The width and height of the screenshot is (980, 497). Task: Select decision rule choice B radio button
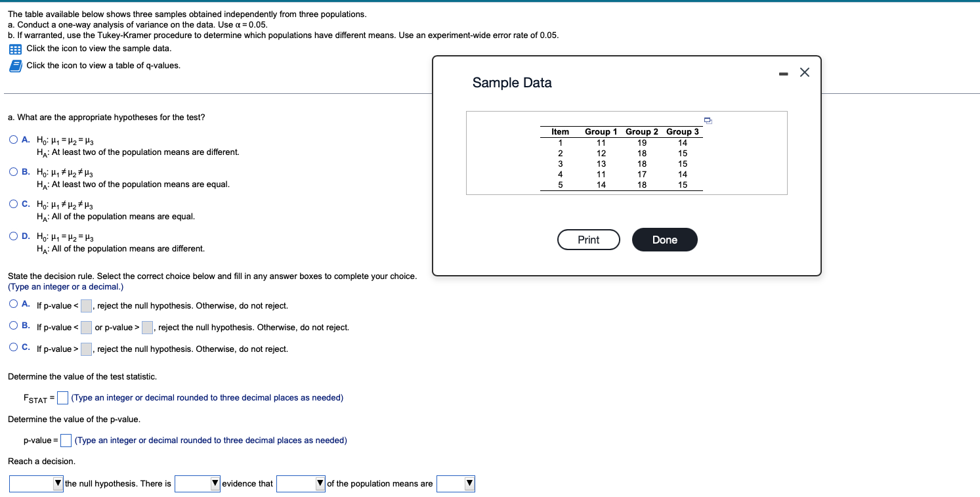click(x=12, y=324)
